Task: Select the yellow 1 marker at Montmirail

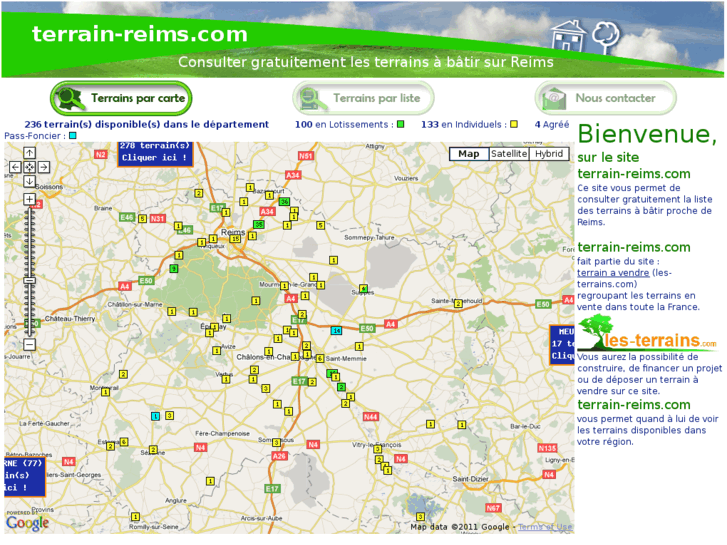Action: point(106,392)
